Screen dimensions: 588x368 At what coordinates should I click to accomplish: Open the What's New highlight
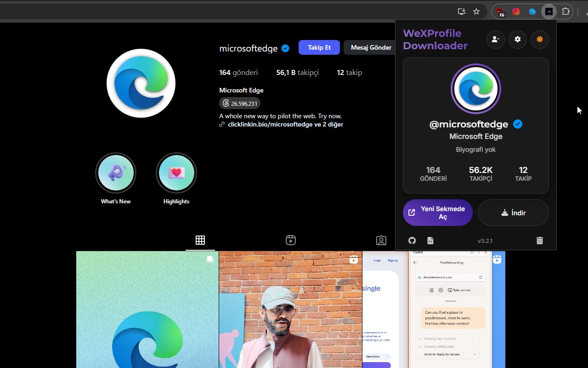tap(116, 173)
